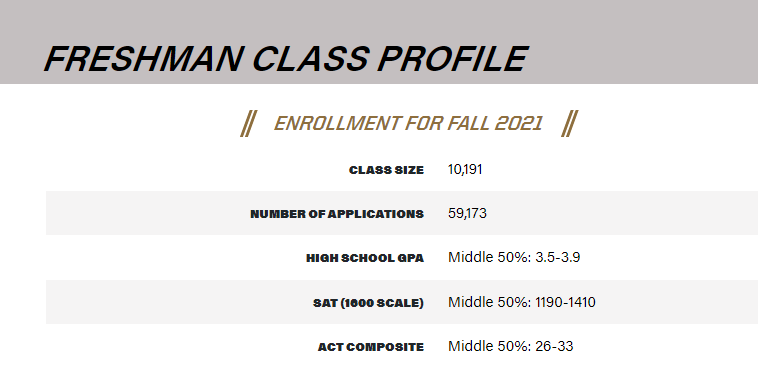Select the 59,173 applications value
Image resolution: width=758 pixels, height=385 pixels.
pos(467,213)
